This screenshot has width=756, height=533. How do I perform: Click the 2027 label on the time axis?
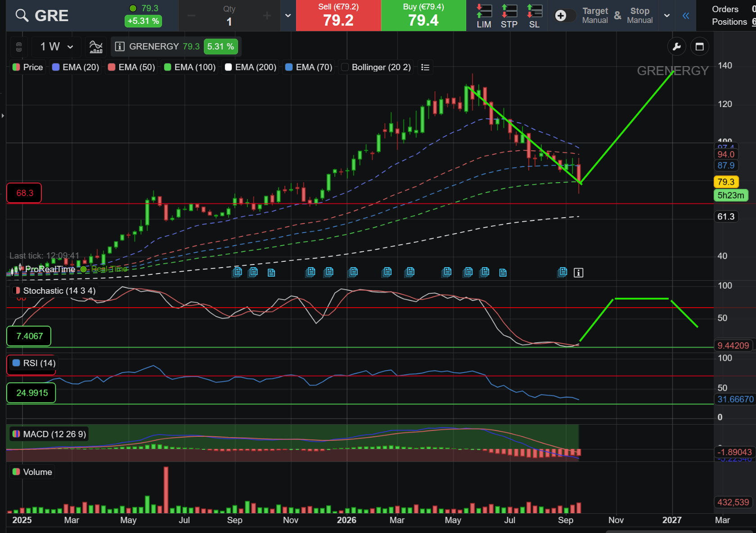(x=672, y=520)
